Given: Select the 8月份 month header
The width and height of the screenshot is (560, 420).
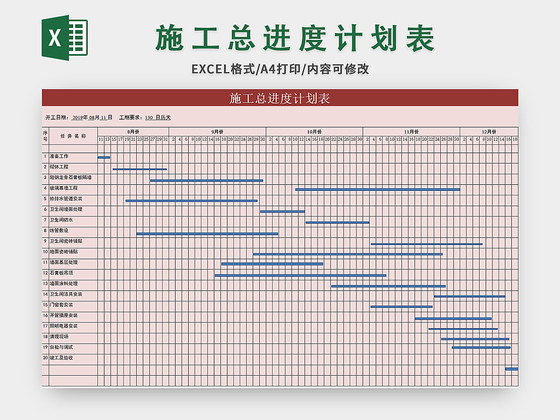Looking at the screenshot, I should [x=133, y=132].
